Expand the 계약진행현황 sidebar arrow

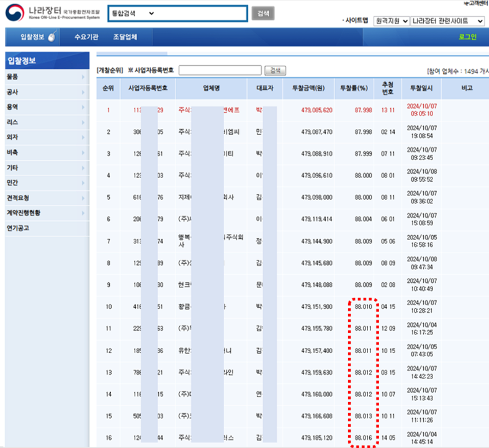click(83, 213)
